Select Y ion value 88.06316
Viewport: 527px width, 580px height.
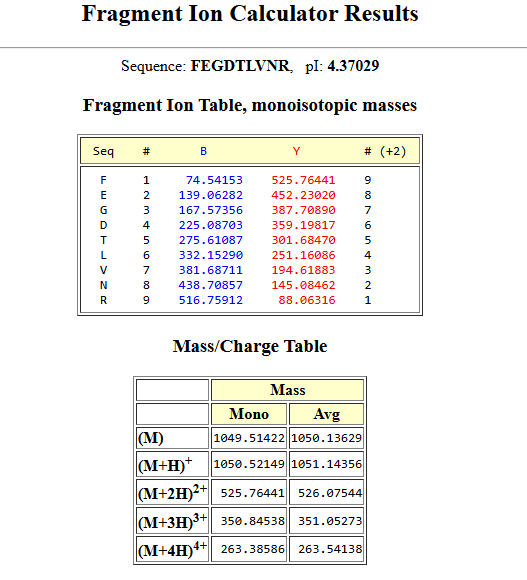pyautogui.click(x=307, y=300)
